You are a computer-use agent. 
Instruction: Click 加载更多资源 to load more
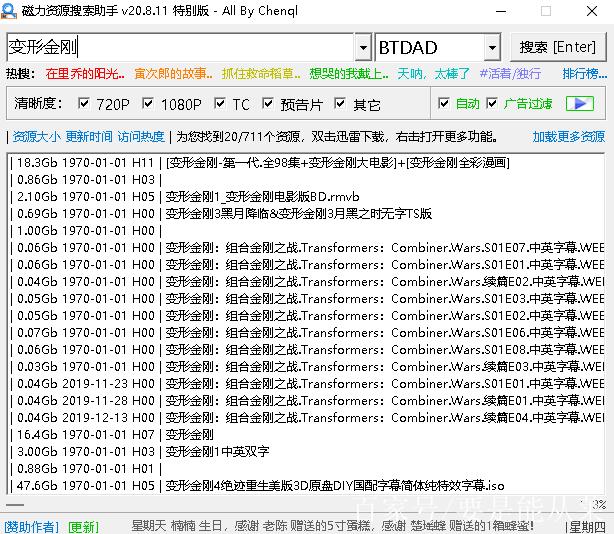pyautogui.click(x=569, y=137)
